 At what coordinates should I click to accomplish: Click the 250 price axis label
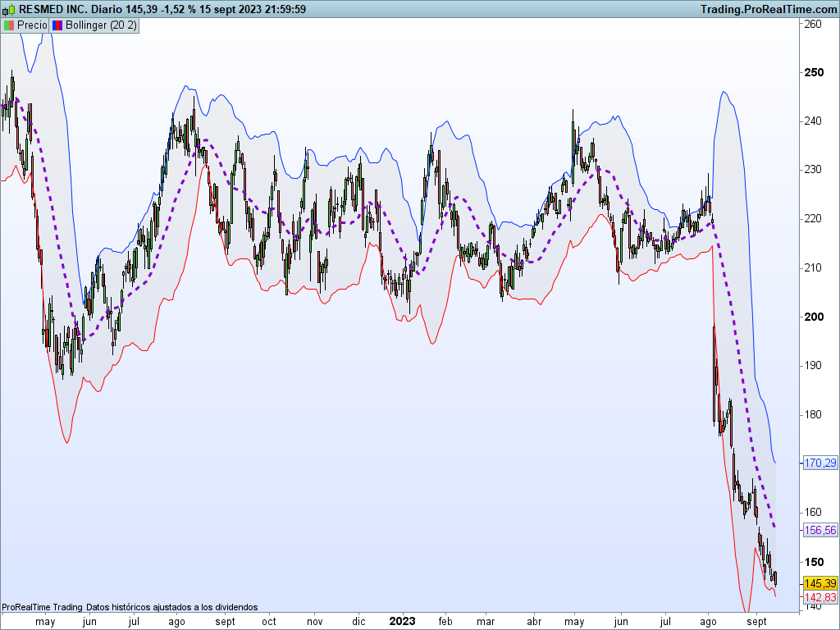[815, 72]
